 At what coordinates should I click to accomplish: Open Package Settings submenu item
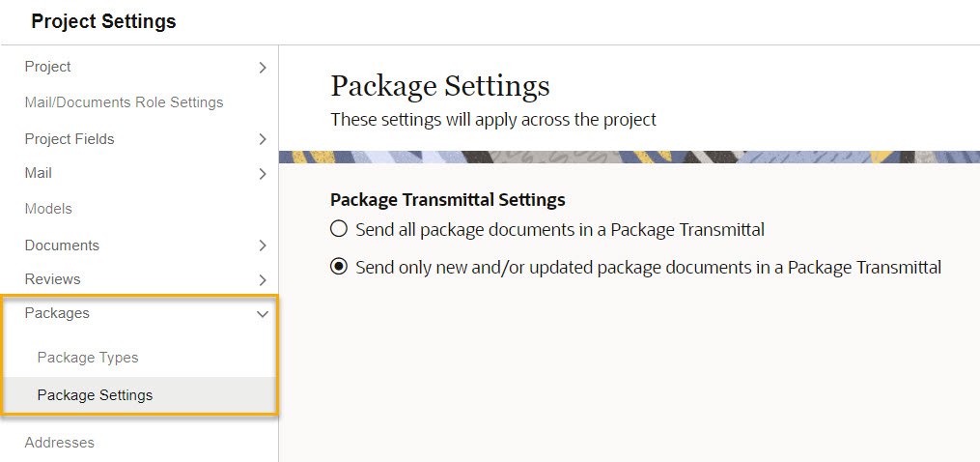pos(95,395)
